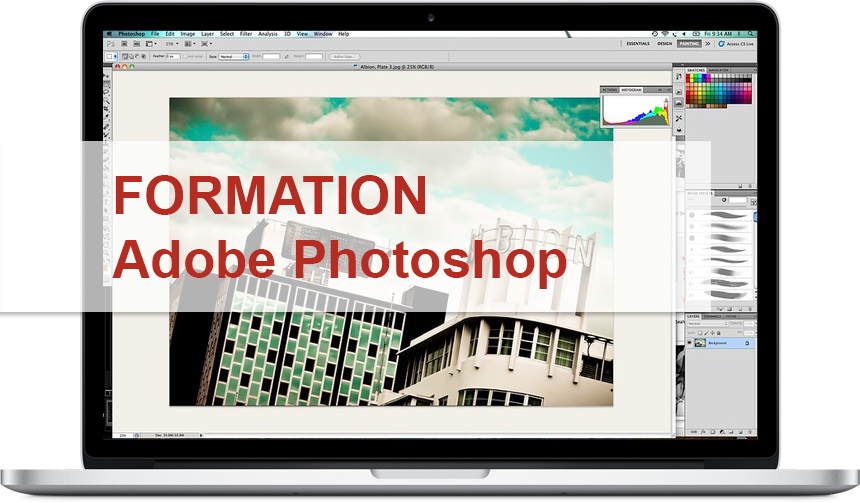Select Add to Selection mode
The height and width of the screenshot is (503, 860).
point(131,56)
